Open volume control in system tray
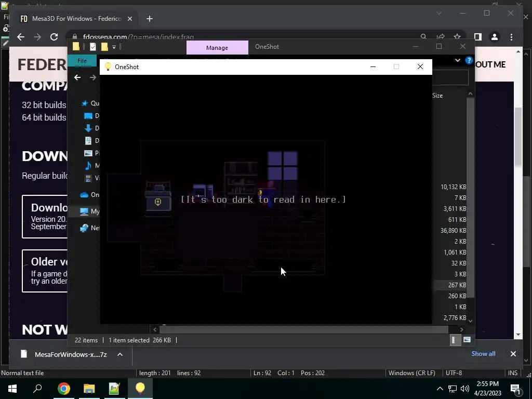The image size is (532, 399). 465,389
